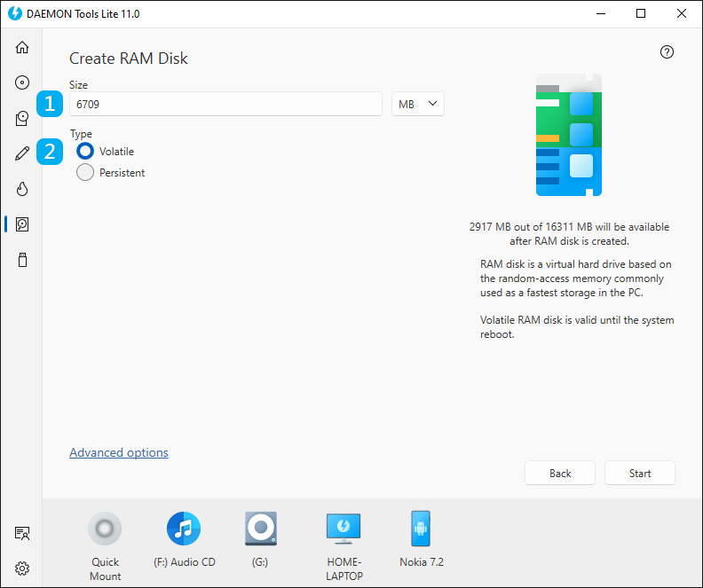Click the 'Create RAM Disk' heading
703x588 pixels.
coord(129,59)
